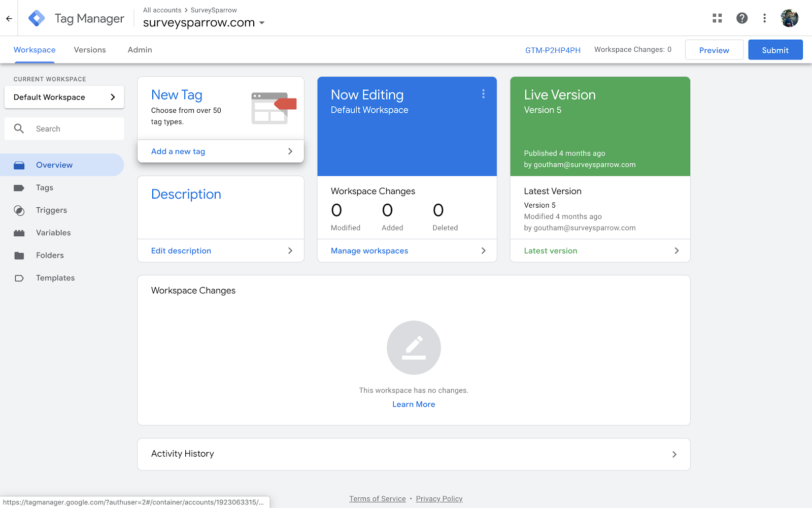Click the pencil edit icon in Workspace Changes
This screenshot has height=508, width=812.
pos(414,347)
